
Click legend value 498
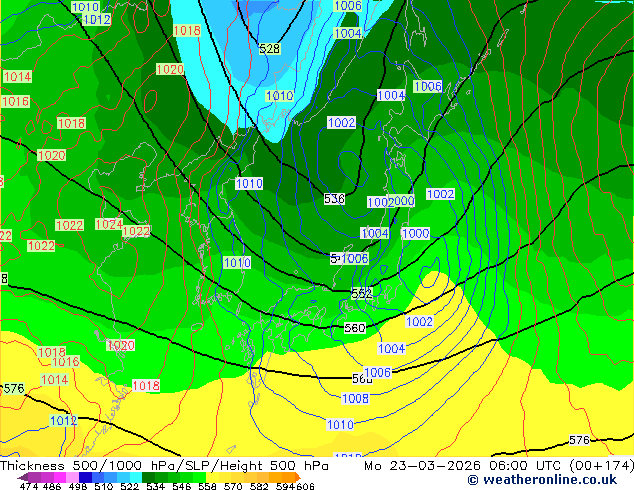78,486
